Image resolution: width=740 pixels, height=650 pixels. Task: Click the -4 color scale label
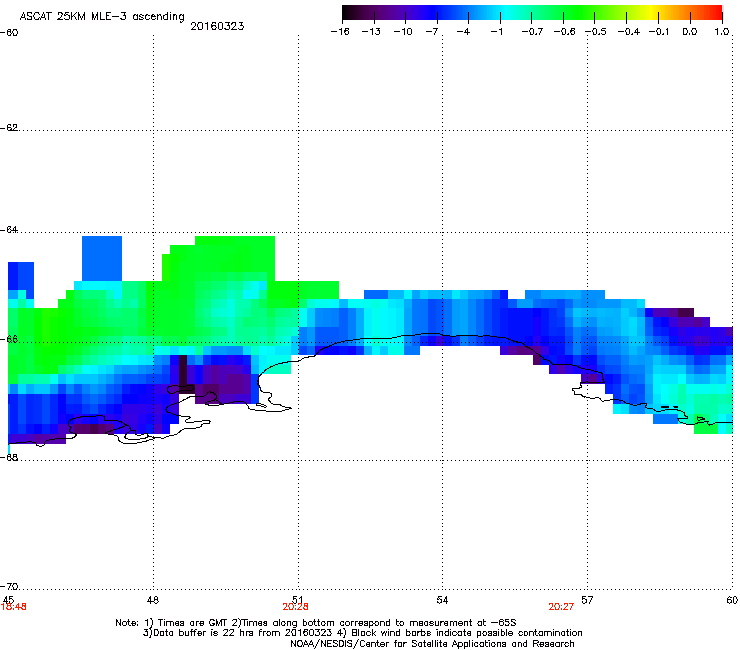463,32
